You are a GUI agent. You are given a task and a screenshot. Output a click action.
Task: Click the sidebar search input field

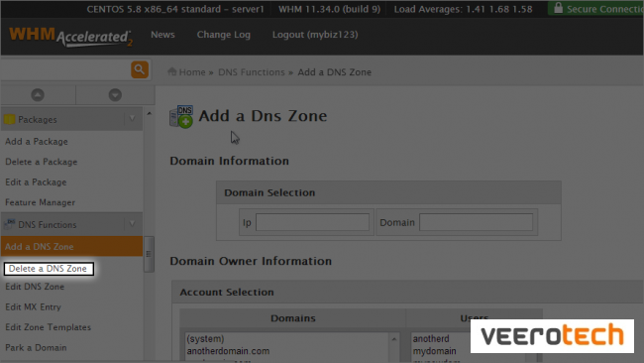[x=65, y=69]
